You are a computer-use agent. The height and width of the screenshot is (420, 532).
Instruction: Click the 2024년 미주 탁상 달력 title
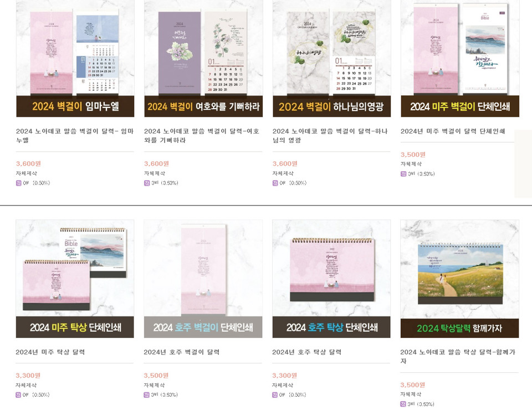(50, 352)
